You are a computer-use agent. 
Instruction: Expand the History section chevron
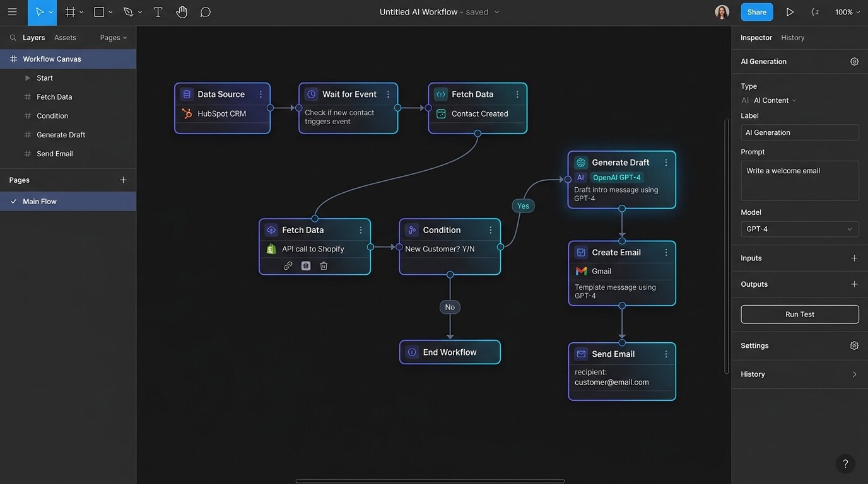point(854,374)
